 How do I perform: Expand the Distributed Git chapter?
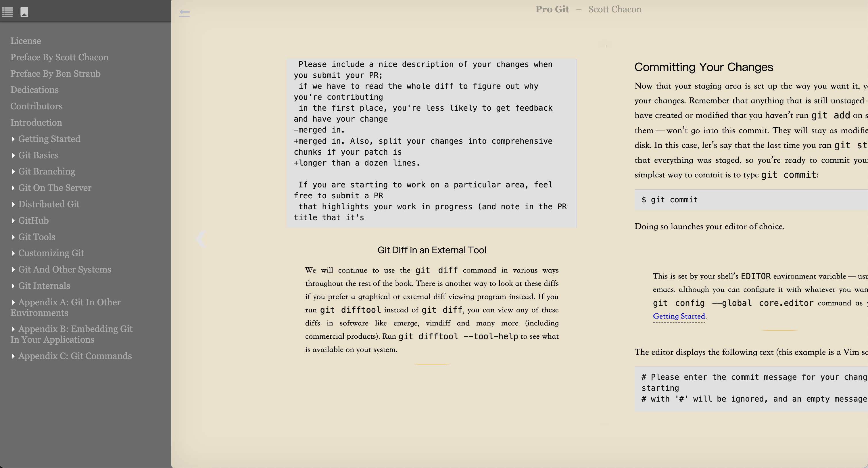(x=13, y=204)
